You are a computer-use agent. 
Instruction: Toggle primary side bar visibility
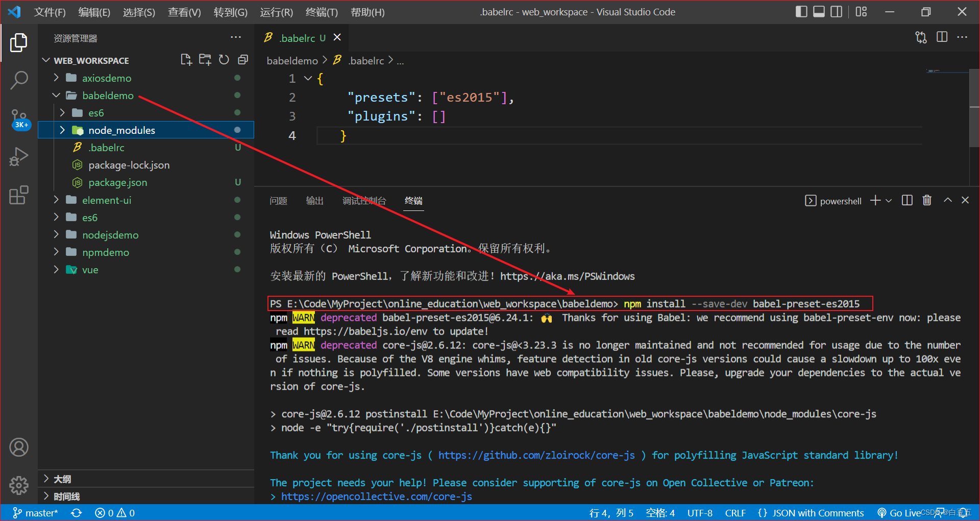(801, 12)
